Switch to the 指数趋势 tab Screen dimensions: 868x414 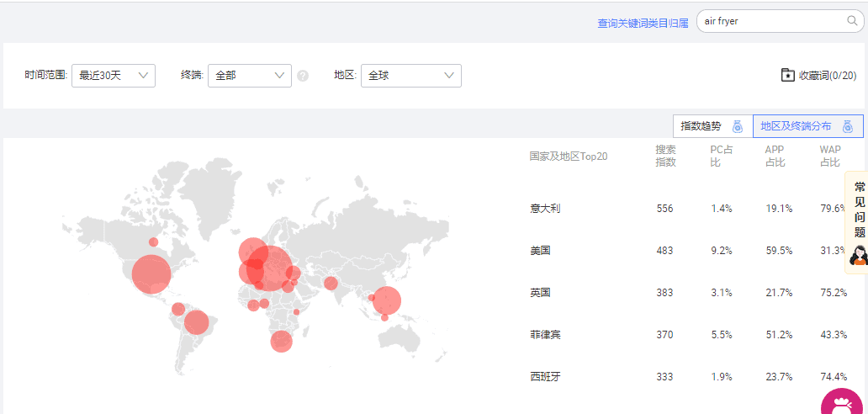(713, 126)
